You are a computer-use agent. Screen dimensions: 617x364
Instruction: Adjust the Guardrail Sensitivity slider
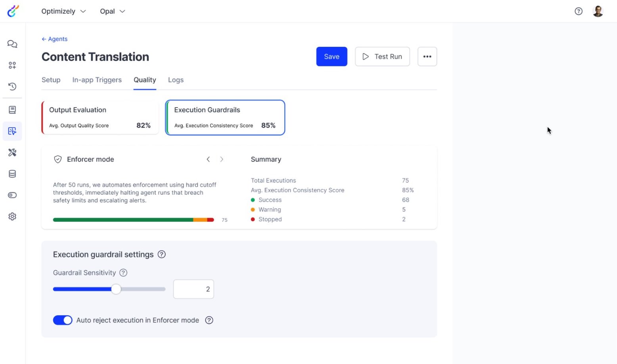(116, 289)
